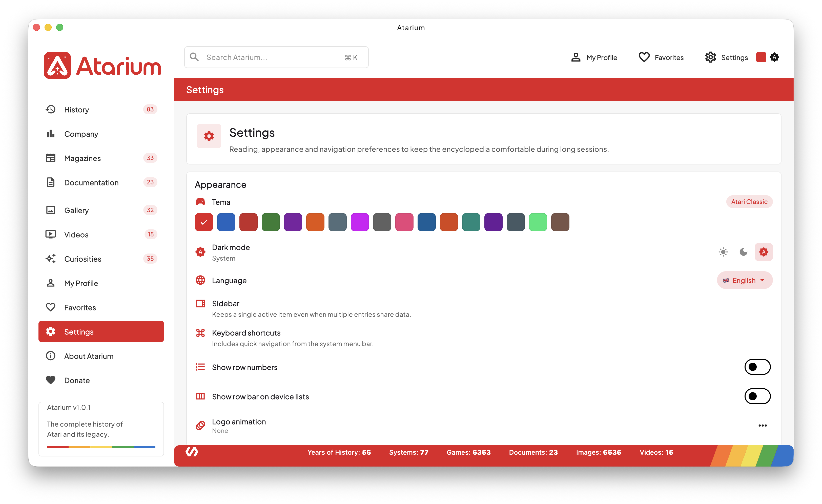Image resolution: width=822 pixels, height=504 pixels.
Task: Click the Keyboard shortcuts setting row
Action: pos(484,338)
